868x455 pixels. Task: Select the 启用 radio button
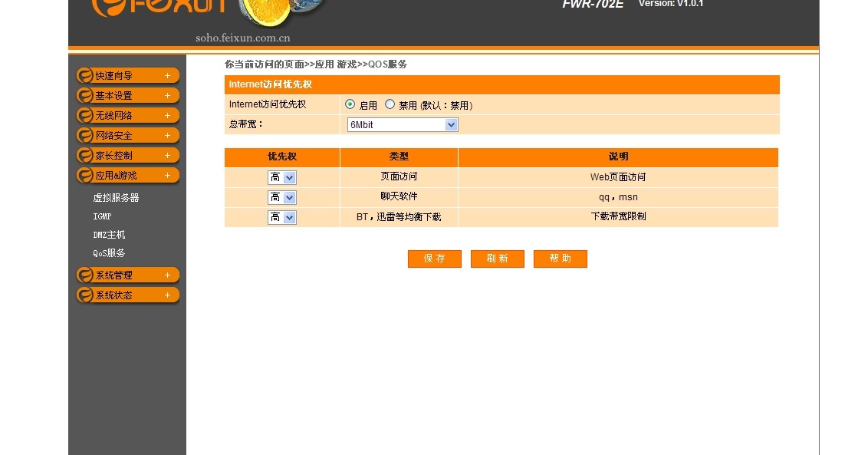(350, 104)
